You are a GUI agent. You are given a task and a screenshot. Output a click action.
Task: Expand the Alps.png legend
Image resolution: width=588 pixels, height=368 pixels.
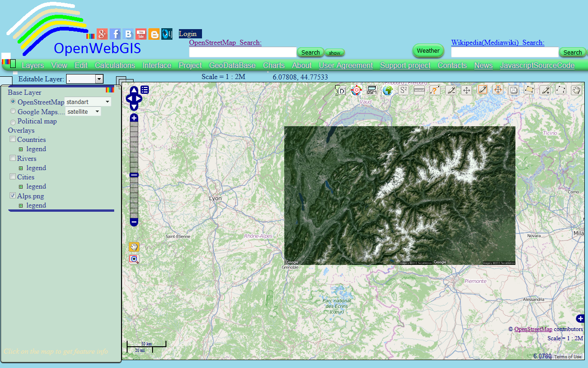21,206
